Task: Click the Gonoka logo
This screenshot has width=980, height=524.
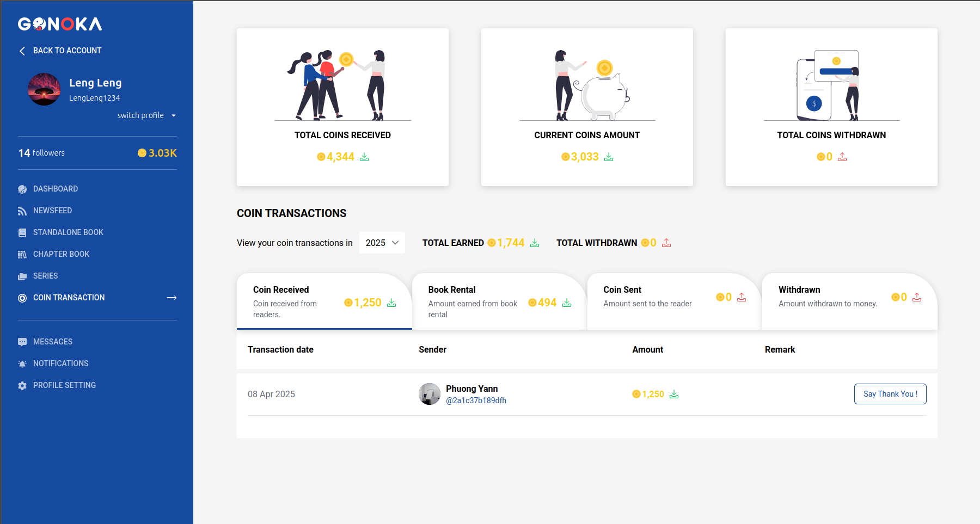Action: pos(60,24)
